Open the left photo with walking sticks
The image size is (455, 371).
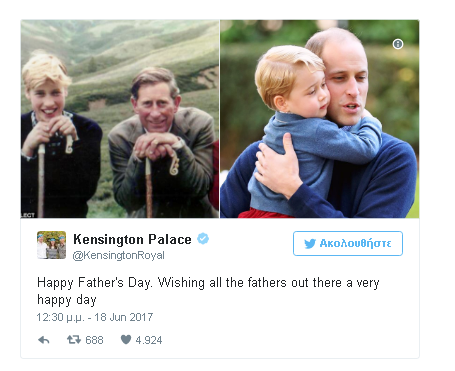(x=120, y=119)
